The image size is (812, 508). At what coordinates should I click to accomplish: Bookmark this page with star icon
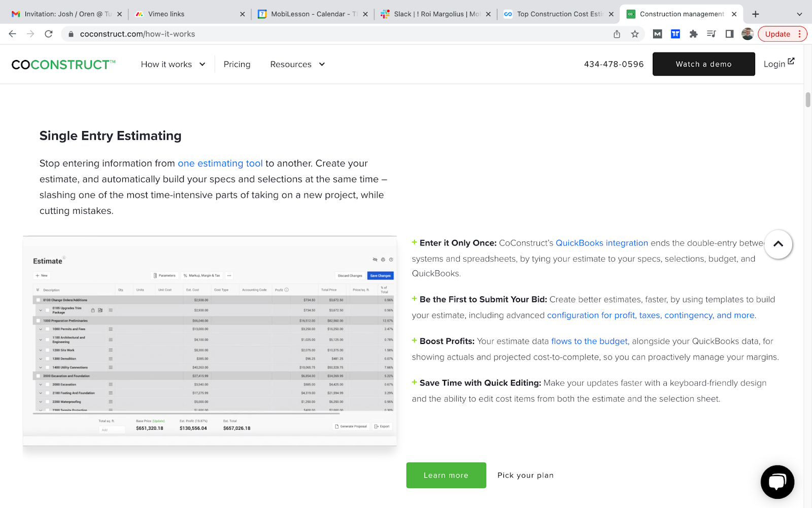pyautogui.click(x=635, y=34)
